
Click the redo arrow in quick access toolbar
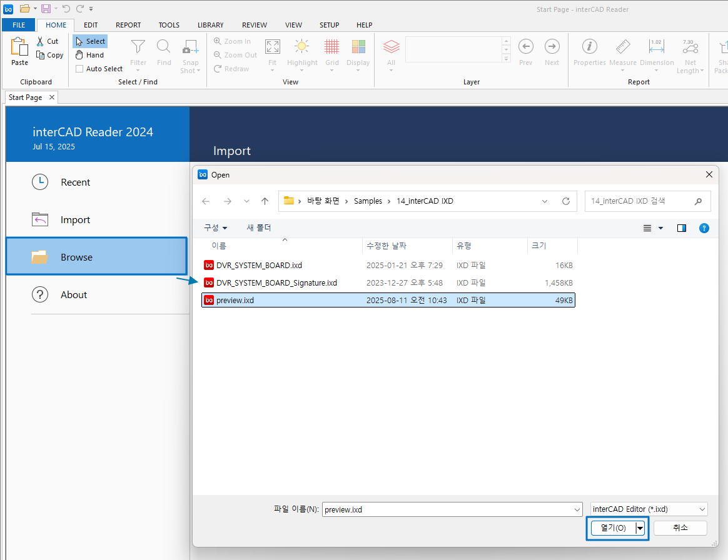click(x=80, y=8)
